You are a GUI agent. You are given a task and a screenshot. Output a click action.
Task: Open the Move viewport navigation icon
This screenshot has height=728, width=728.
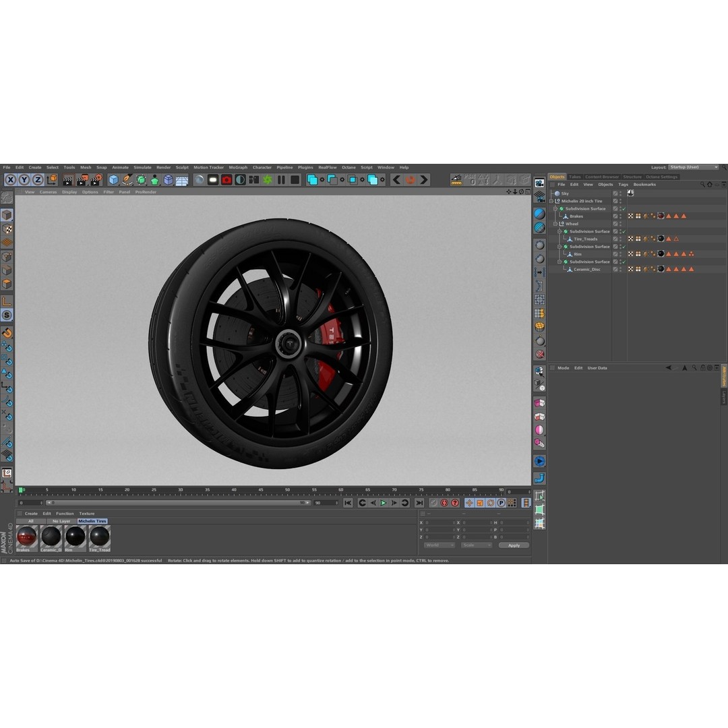[509, 191]
